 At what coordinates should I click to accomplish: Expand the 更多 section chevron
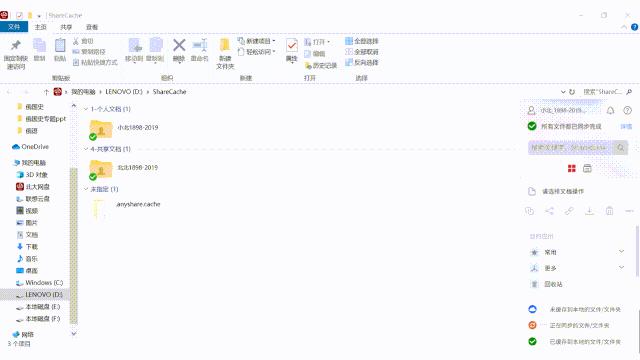click(x=621, y=267)
